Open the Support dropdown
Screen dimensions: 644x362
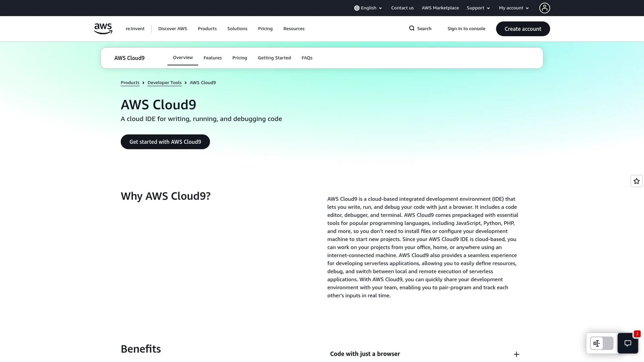478,8
